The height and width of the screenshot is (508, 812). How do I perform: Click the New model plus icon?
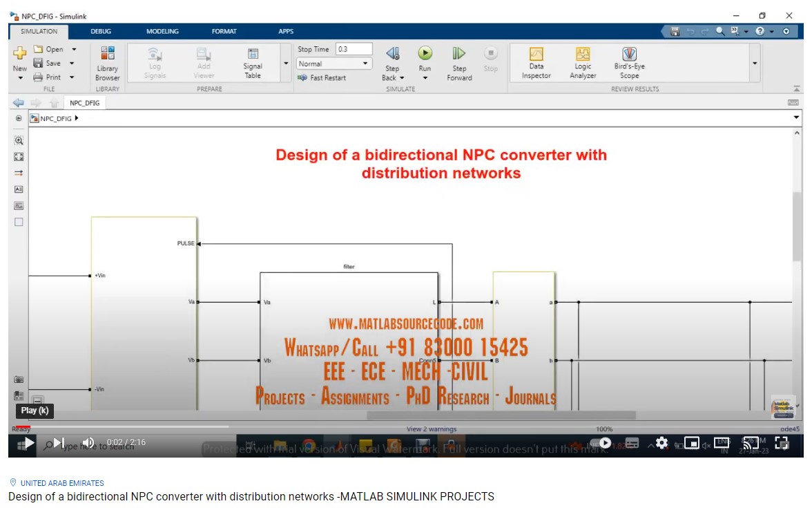pos(19,53)
